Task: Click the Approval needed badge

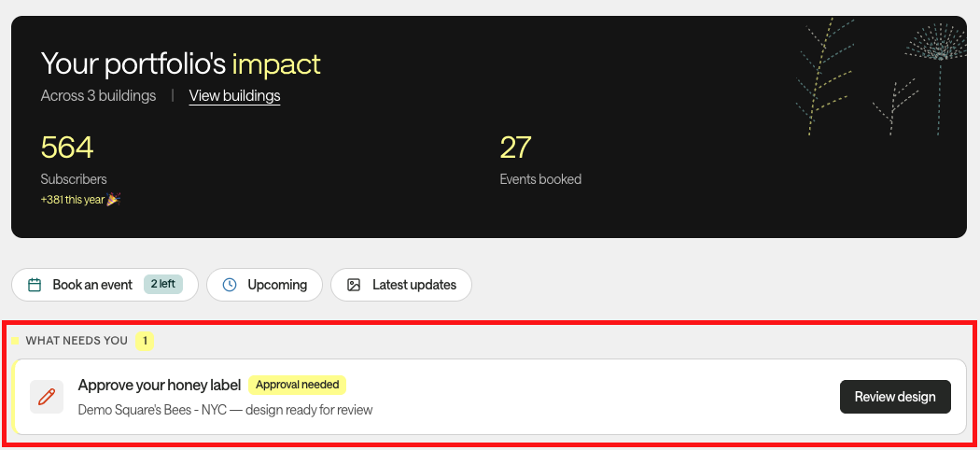Action: click(x=298, y=385)
